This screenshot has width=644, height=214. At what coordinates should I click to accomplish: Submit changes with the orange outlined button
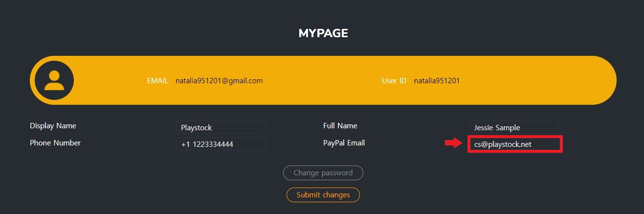(x=323, y=195)
